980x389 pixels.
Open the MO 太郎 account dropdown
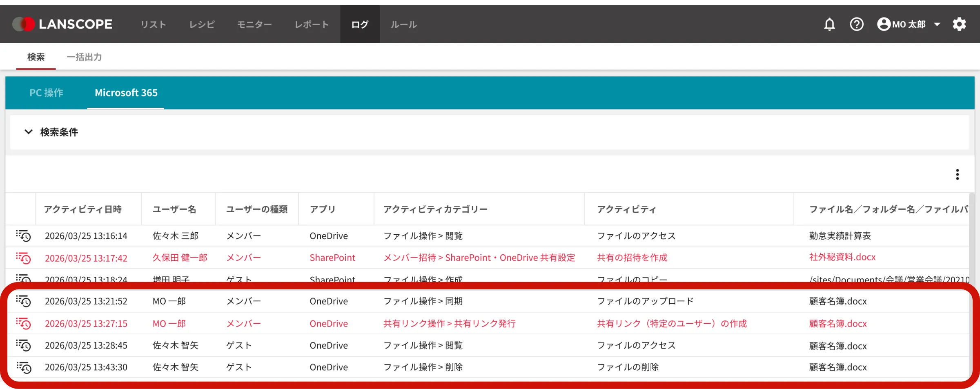937,24
